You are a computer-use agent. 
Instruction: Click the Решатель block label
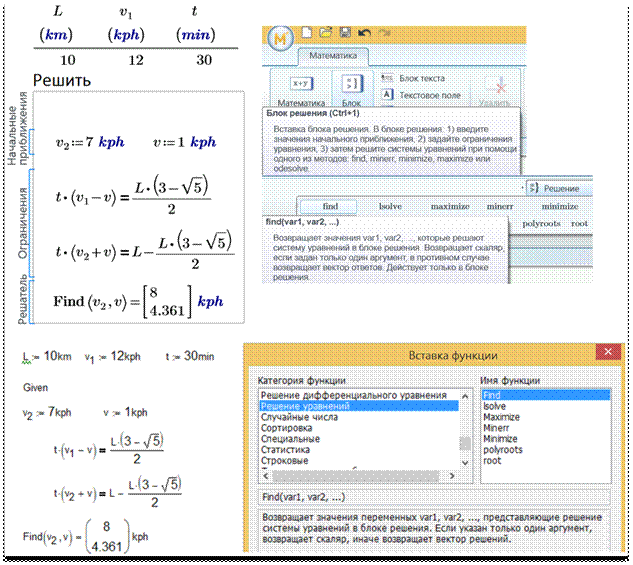(x=23, y=299)
